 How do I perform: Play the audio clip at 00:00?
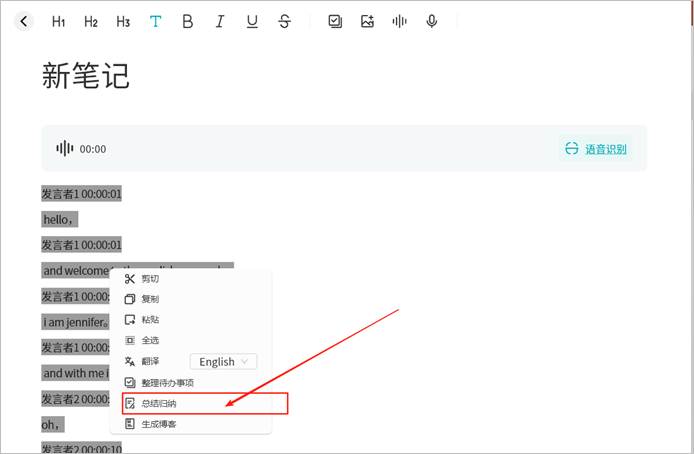65,149
